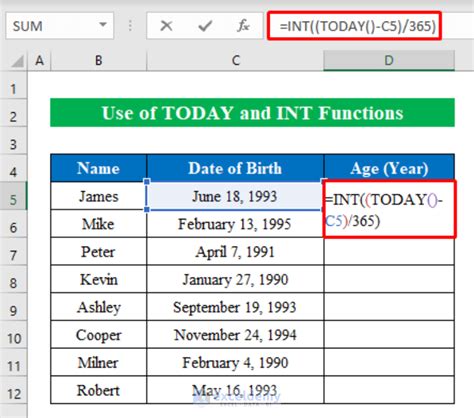
Task: Select column A header
Action: click(x=39, y=61)
